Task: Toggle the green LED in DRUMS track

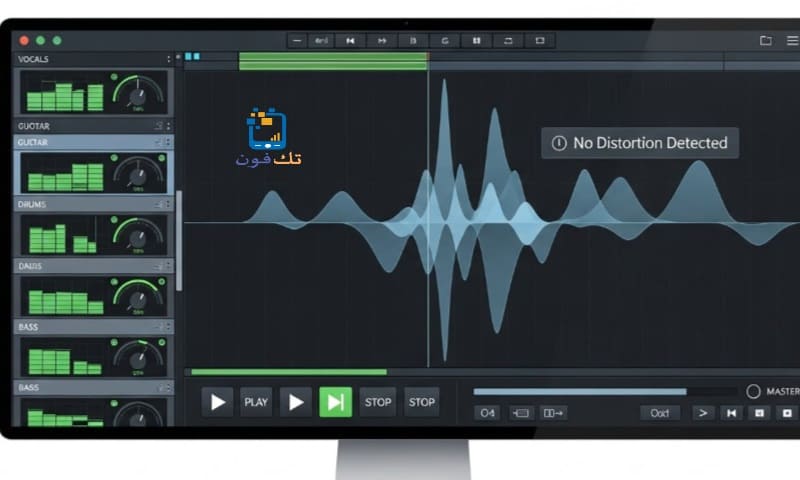Action: click(114, 220)
